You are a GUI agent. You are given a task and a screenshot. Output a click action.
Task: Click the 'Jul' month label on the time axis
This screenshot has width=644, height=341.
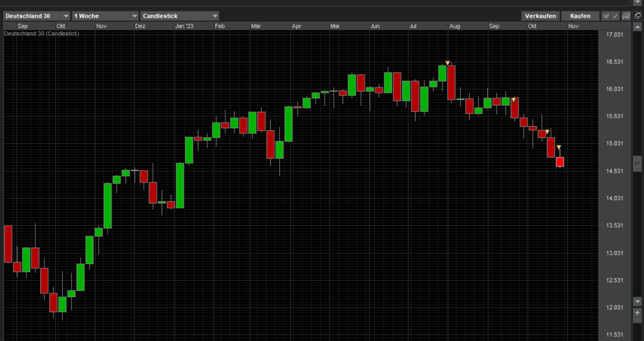413,26
